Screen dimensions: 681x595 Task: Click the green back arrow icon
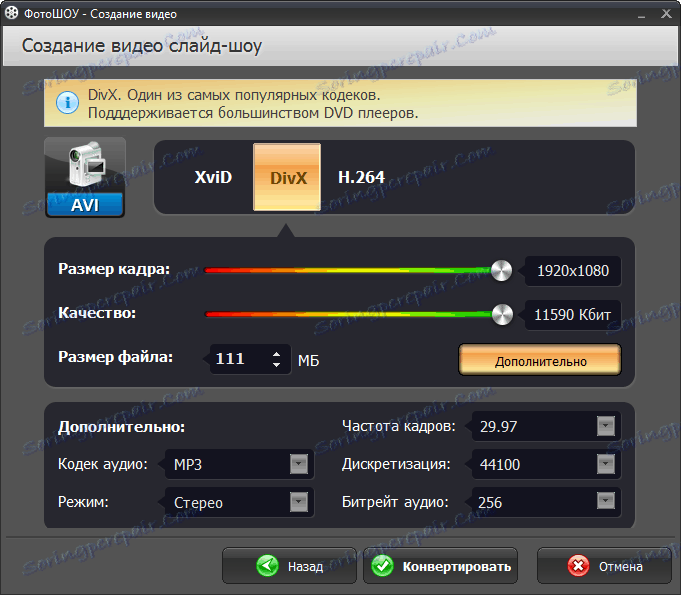pyautogui.click(x=268, y=566)
